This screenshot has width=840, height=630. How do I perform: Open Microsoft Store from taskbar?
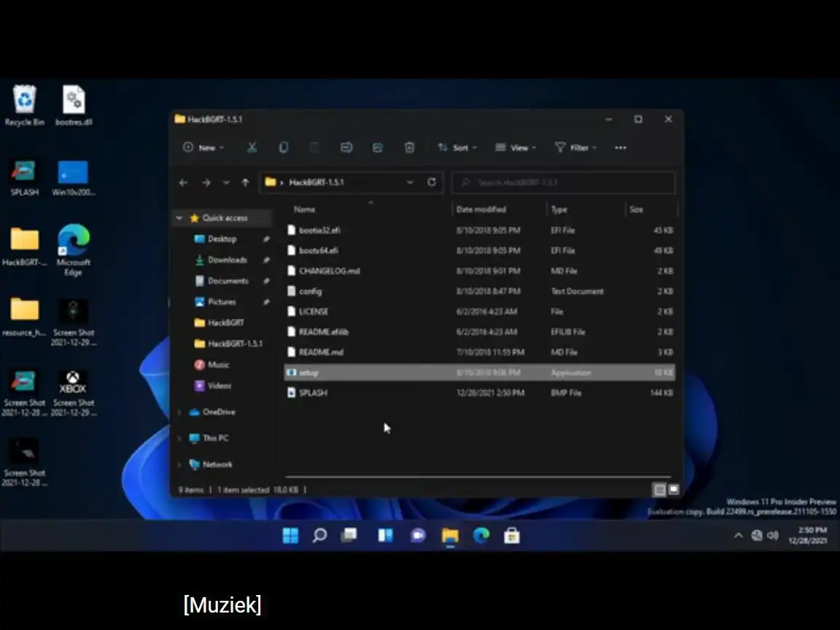(x=512, y=535)
